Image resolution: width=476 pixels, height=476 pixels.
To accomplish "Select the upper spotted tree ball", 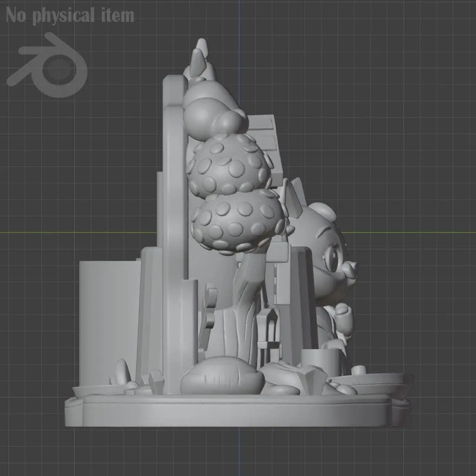I will click(230, 164).
